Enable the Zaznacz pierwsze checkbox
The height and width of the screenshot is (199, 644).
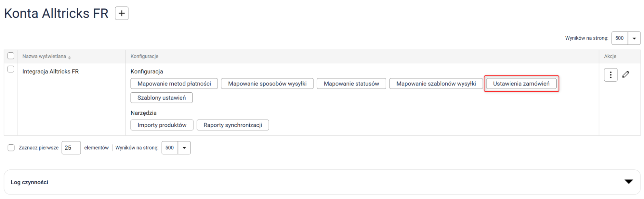coord(11,148)
